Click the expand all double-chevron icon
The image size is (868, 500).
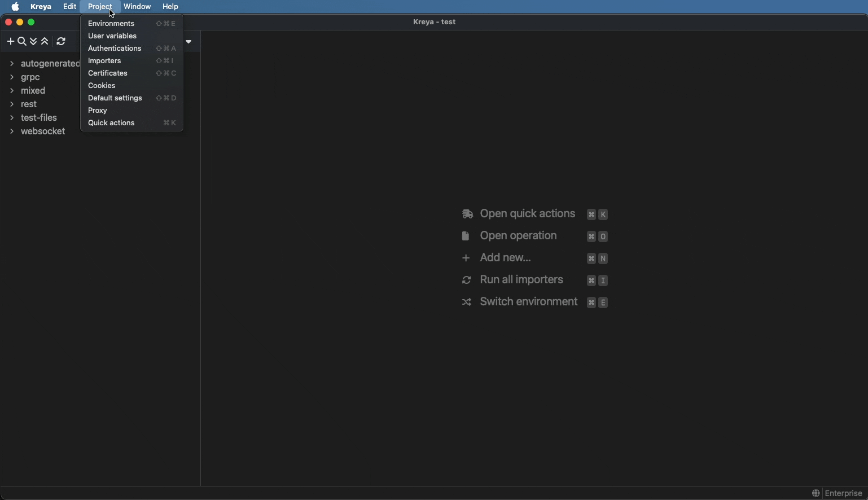34,42
